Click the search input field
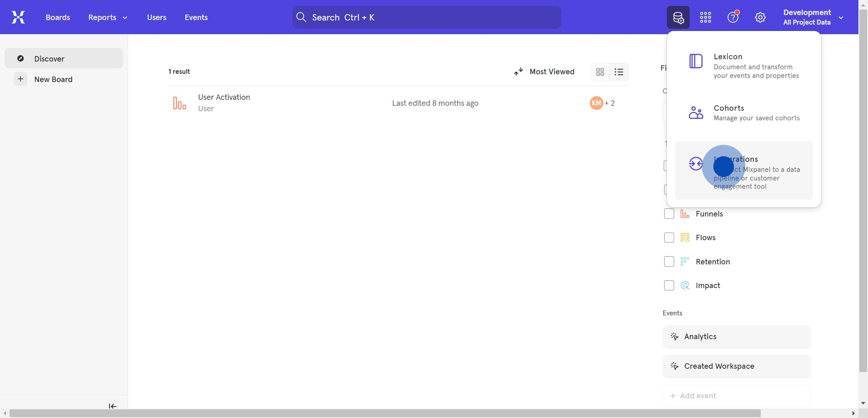 (x=426, y=17)
